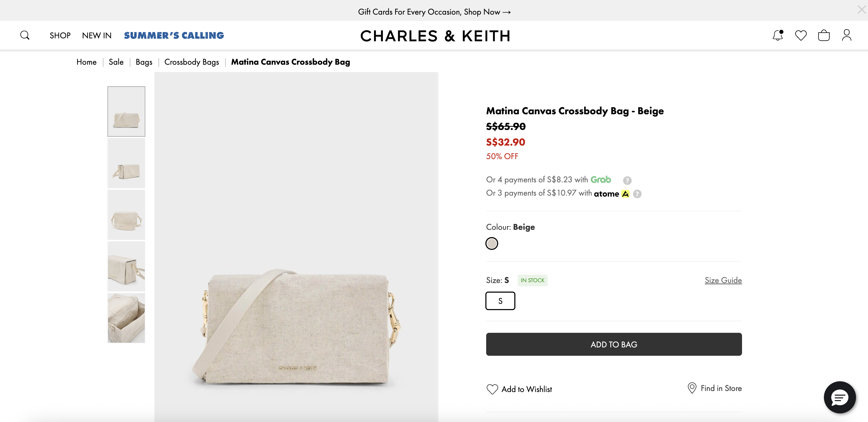Open the SHOP menu
This screenshot has height=422, width=868.
coord(60,35)
